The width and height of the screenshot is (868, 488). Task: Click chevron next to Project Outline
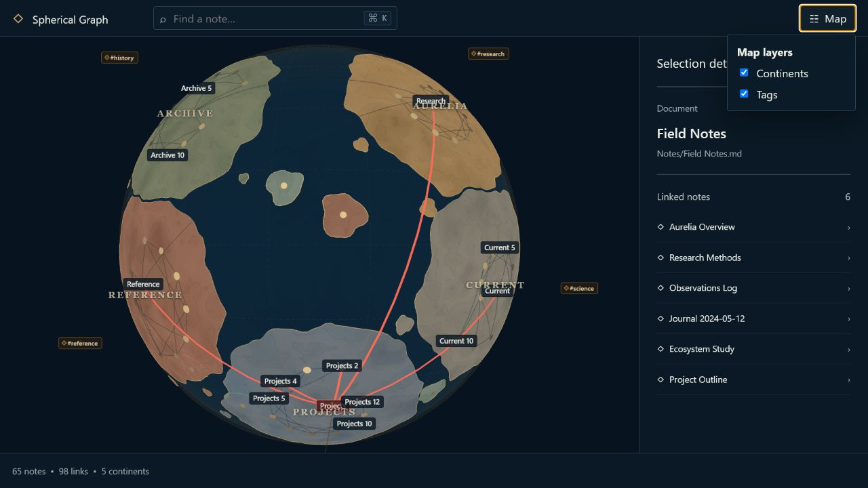coord(848,380)
